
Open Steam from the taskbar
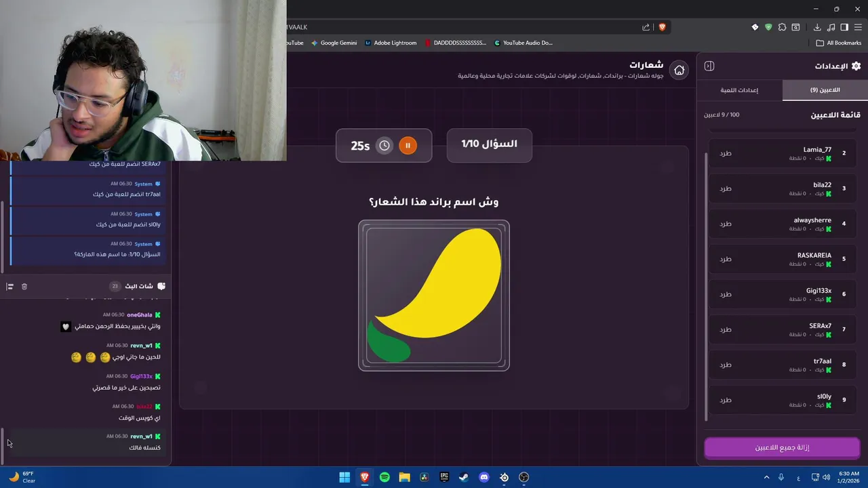point(464,477)
